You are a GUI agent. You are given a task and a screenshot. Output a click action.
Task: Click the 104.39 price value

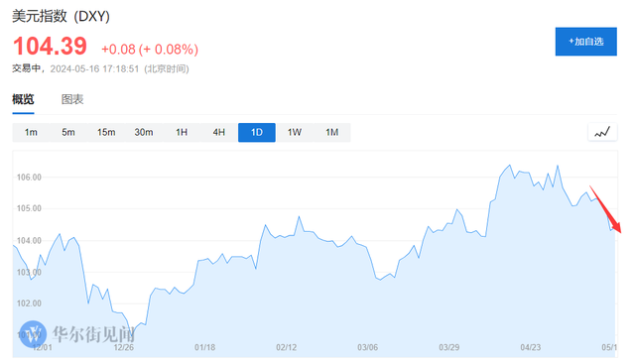point(50,46)
